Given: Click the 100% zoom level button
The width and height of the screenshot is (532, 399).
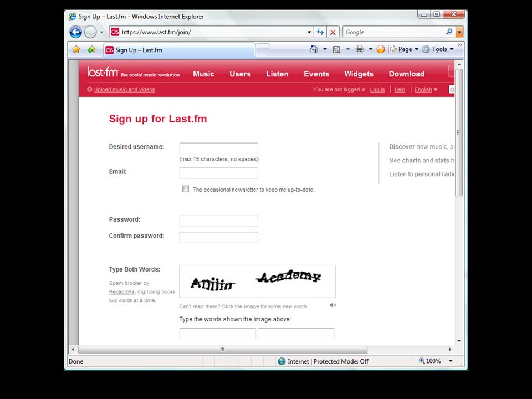Looking at the screenshot, I should point(430,361).
